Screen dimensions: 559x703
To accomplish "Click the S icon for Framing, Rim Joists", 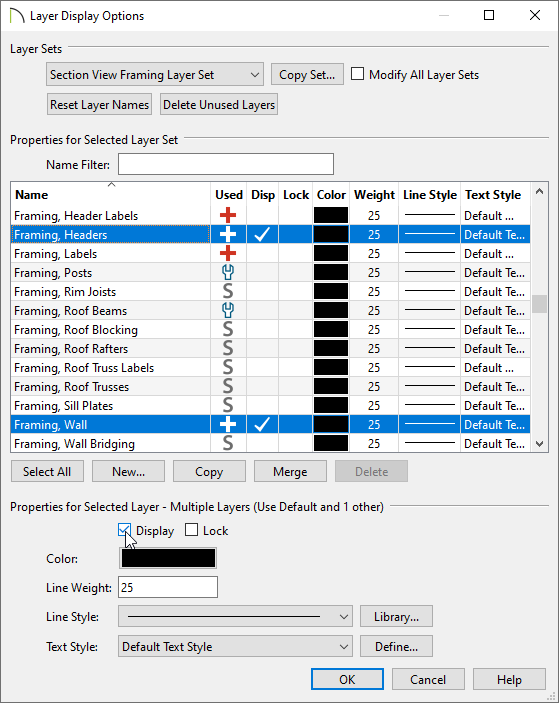I will (x=228, y=292).
